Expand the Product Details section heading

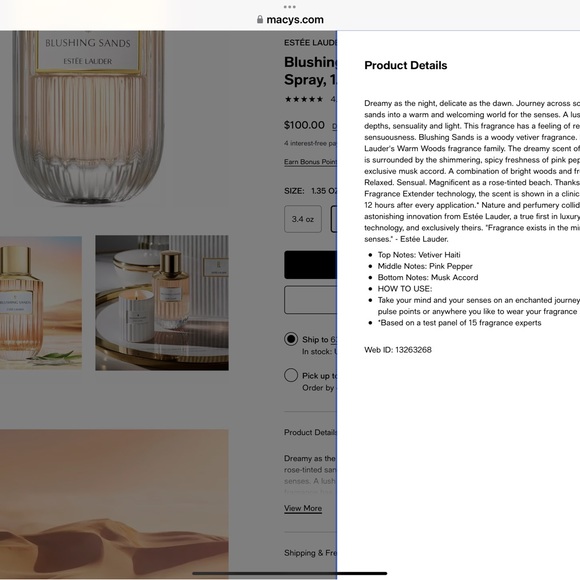pyautogui.click(x=310, y=432)
